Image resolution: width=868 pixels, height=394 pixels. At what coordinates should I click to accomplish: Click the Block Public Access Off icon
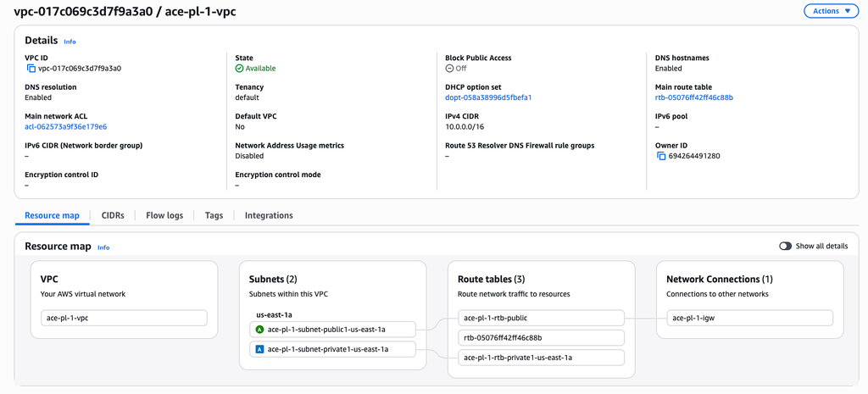click(449, 69)
